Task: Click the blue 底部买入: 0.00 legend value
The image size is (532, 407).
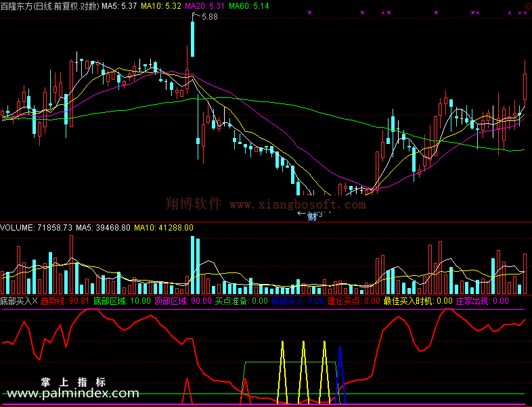Action: point(297,301)
